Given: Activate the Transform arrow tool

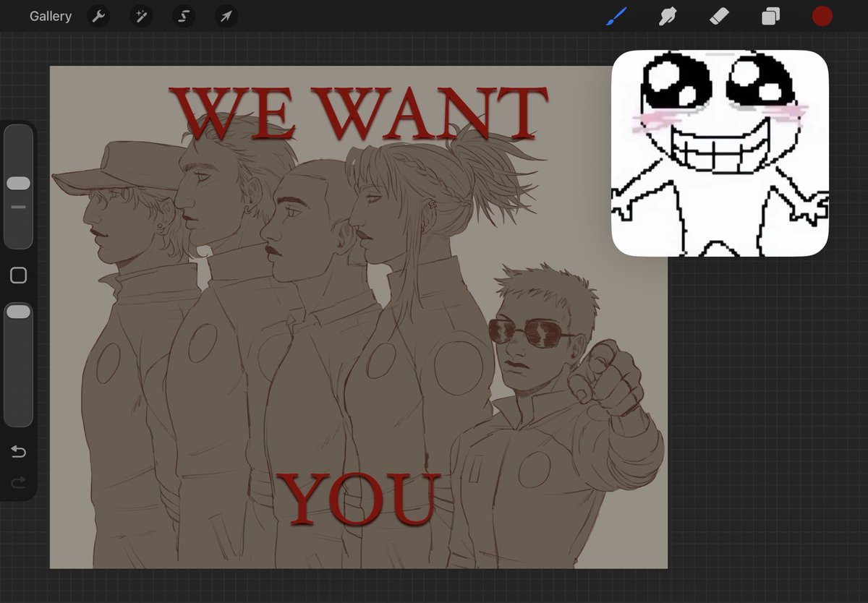Looking at the screenshot, I should click(x=226, y=16).
